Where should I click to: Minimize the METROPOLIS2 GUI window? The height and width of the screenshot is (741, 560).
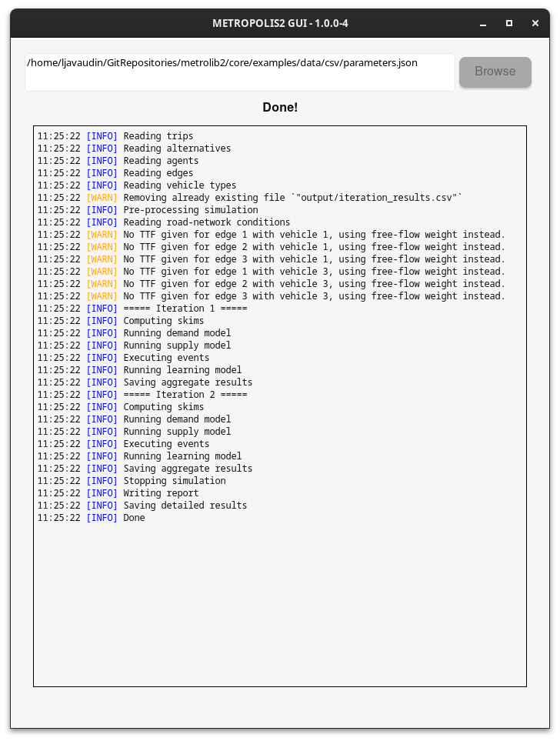click(x=483, y=23)
